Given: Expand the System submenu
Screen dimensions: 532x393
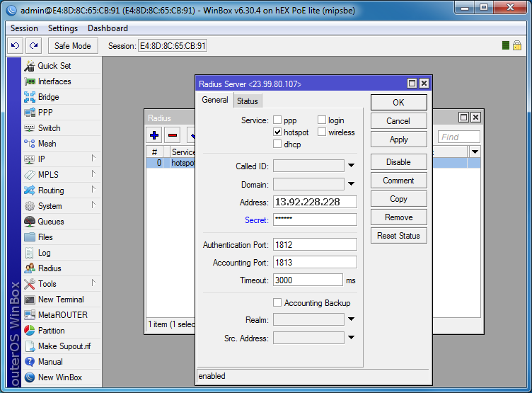Looking at the screenshot, I should point(93,205).
